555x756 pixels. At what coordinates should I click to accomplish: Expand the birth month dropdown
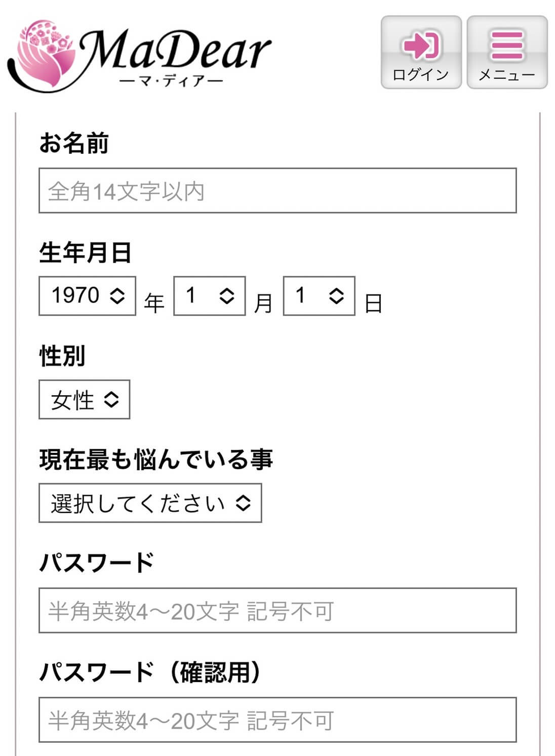coord(209,296)
